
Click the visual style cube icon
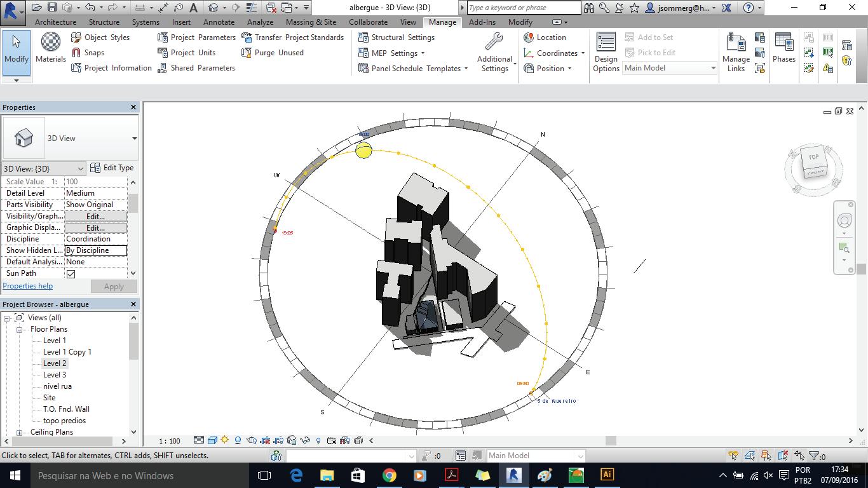tap(212, 440)
